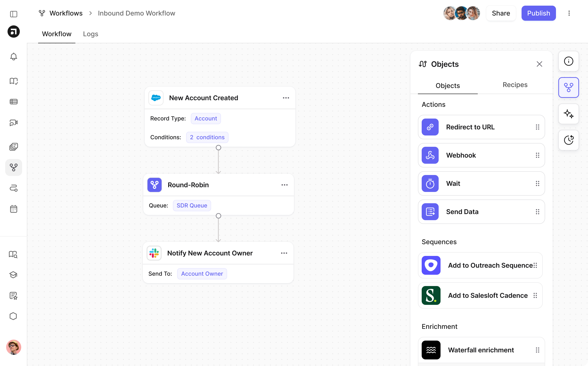
Task: Click the 2 conditions chip
Action: point(207,137)
